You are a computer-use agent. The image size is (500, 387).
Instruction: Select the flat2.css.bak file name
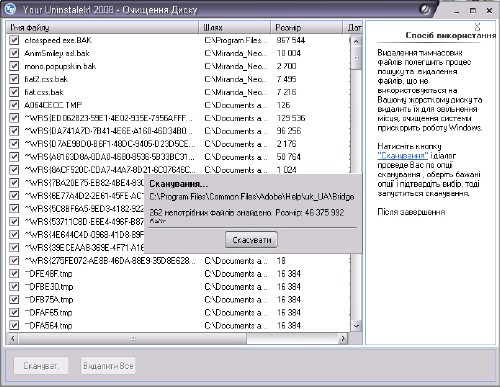pos(46,79)
